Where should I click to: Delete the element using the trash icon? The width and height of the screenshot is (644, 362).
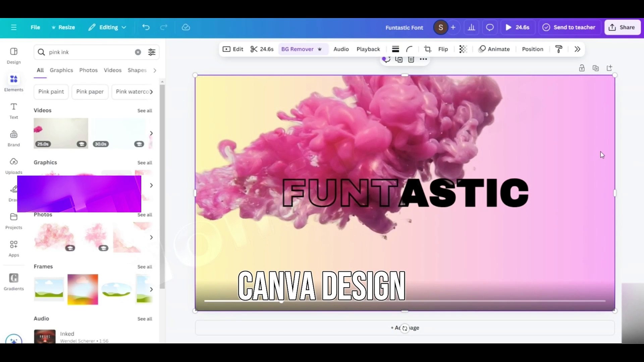click(411, 59)
